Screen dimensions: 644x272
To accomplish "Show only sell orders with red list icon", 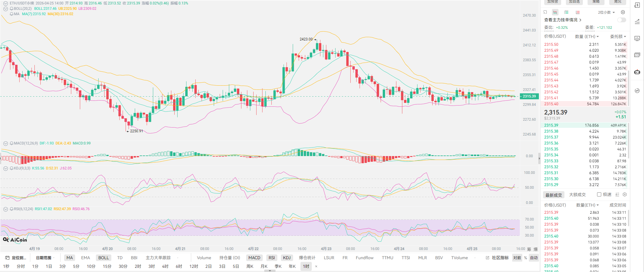I will tap(578, 12).
